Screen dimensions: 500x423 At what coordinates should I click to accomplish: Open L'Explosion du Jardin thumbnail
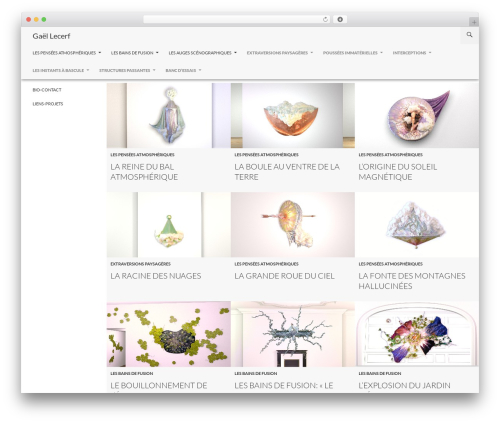417,334
